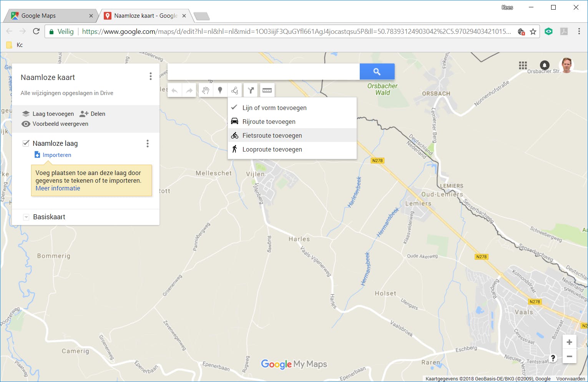
Task: Click the Delen share button
Action: click(x=93, y=114)
